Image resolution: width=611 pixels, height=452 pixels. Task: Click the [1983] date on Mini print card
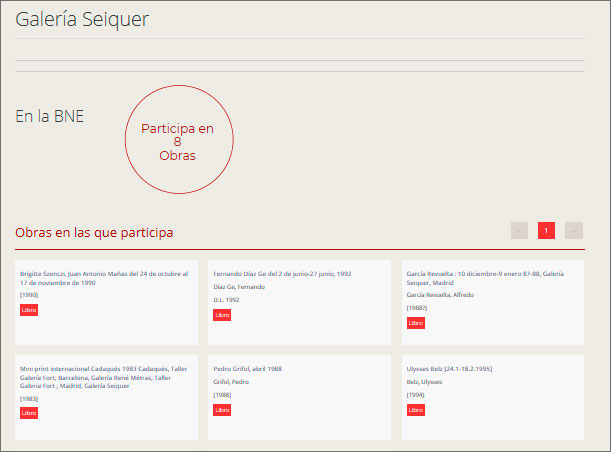click(29, 399)
